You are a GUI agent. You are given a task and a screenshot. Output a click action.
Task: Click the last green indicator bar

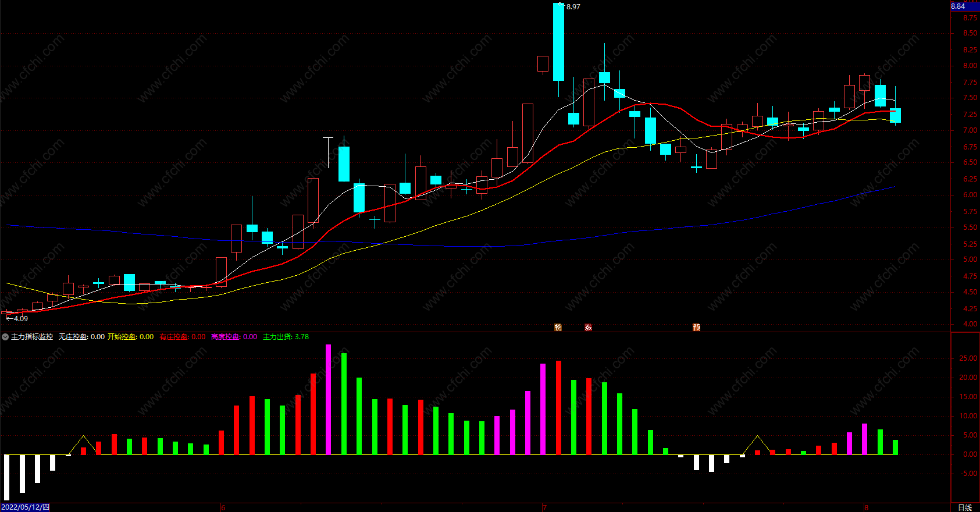point(895,447)
